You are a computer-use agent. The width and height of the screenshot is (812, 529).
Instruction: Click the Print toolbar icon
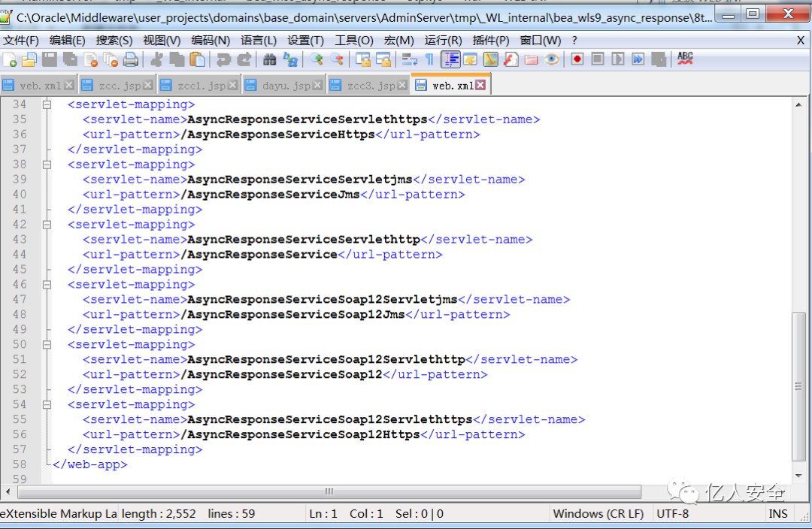(131, 59)
